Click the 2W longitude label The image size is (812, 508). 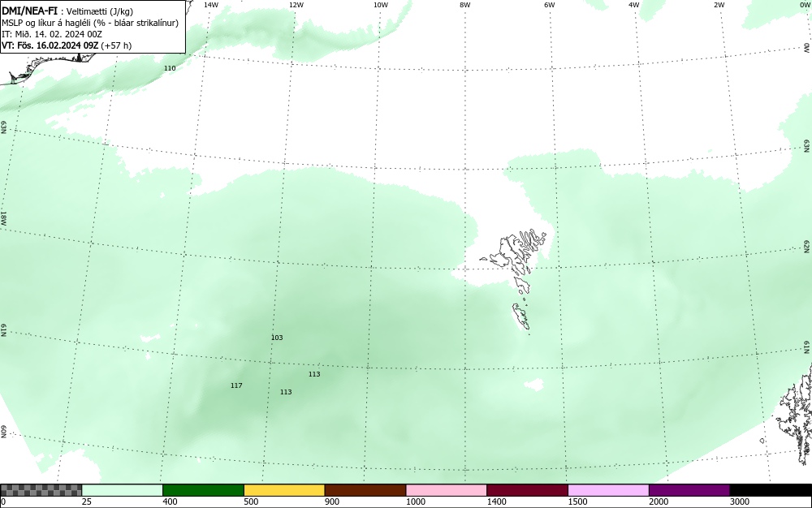719,5
